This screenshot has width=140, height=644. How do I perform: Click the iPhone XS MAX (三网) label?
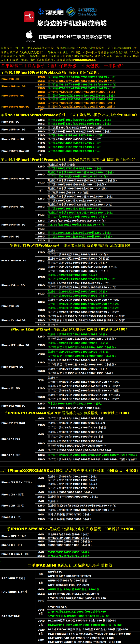pos(16,482)
